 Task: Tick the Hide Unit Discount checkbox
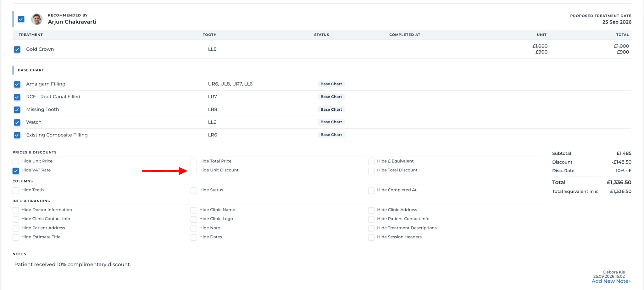click(194, 171)
